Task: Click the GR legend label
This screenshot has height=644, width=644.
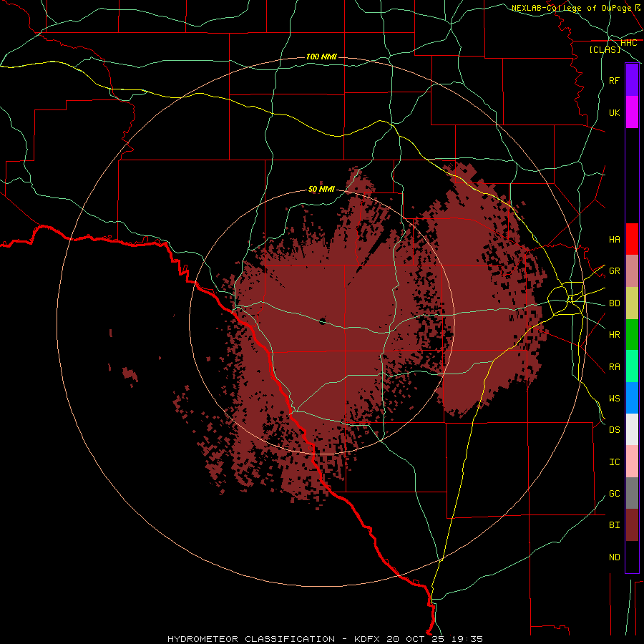Action: click(614, 271)
